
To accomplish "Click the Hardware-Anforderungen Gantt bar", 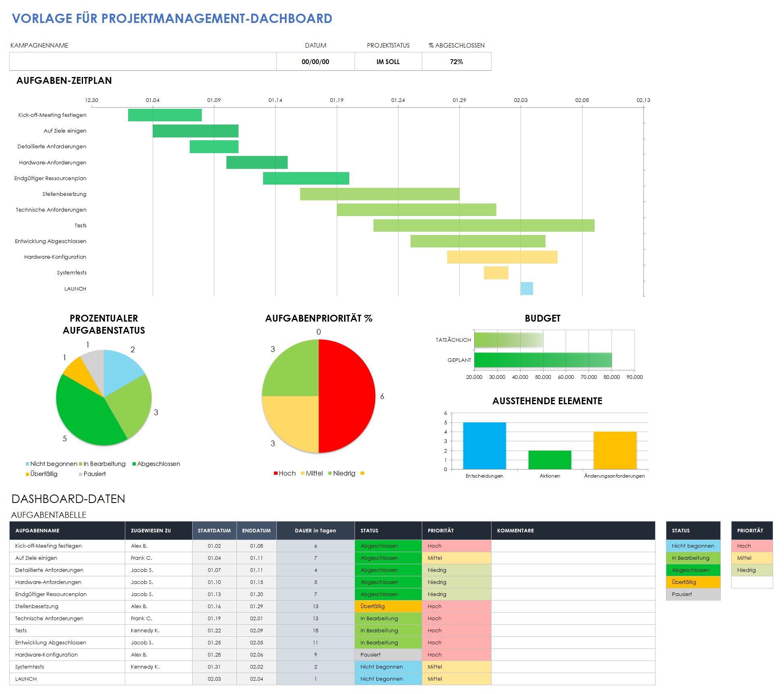I will click(257, 162).
